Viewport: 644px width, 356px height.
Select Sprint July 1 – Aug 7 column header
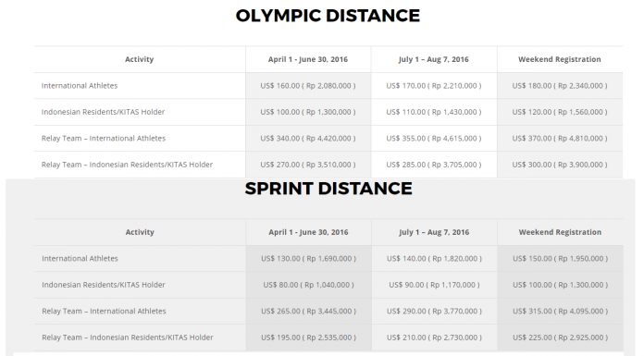[x=434, y=232]
